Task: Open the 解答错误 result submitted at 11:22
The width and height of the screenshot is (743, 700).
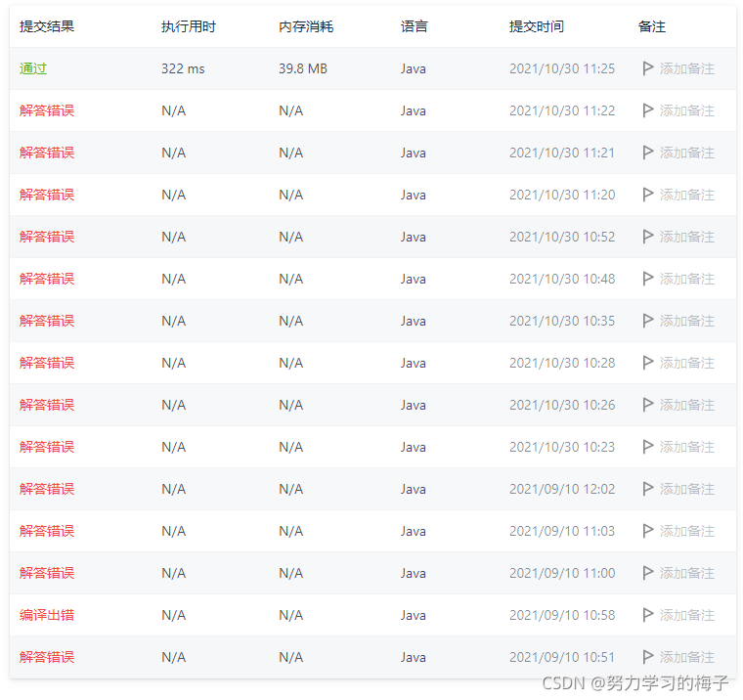Action: pos(47,110)
